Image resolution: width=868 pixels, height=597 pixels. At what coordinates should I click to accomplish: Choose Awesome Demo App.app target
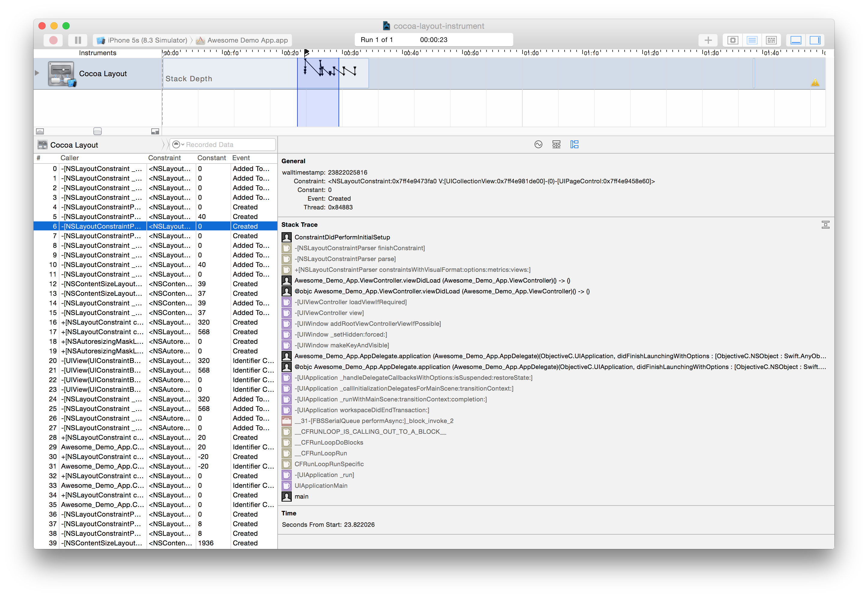[243, 40]
